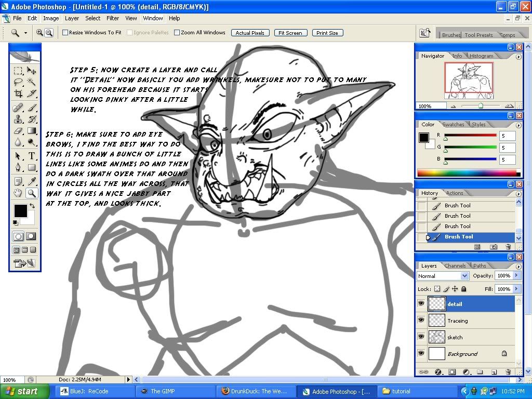The image size is (532, 399).
Task: Open the Opacity slider arrow
Action: [x=516, y=275]
